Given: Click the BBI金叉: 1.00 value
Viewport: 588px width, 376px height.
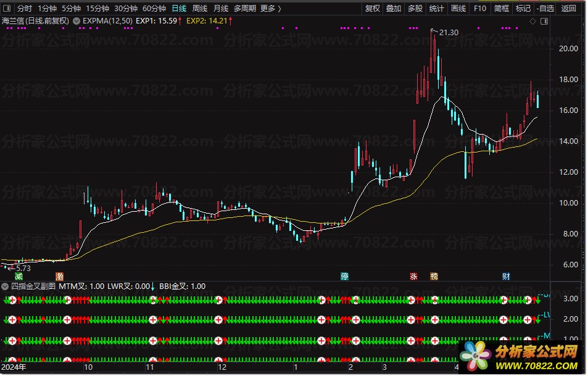Looking at the screenshot, I should click(x=182, y=286).
